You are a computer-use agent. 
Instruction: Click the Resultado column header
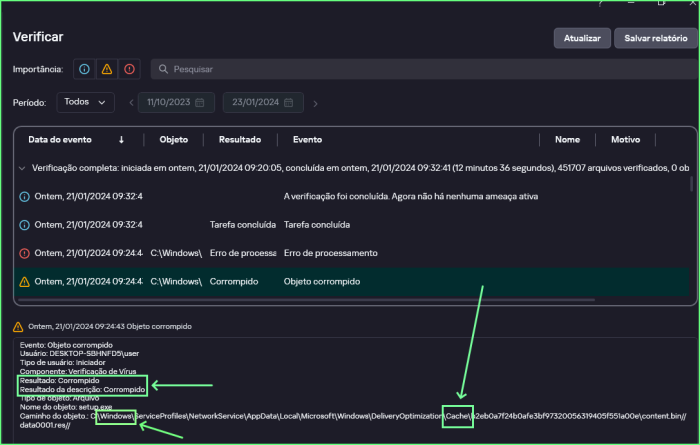[240, 140]
